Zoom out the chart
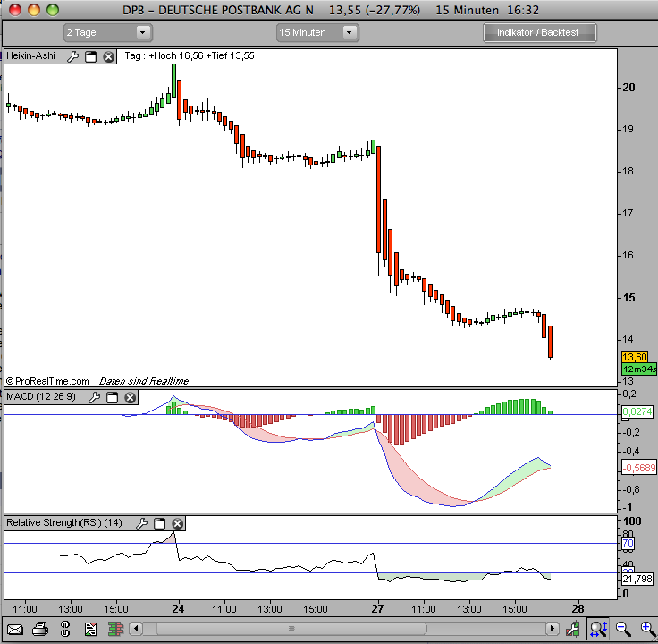Screen dimensions: 658x644 (x=623, y=629)
